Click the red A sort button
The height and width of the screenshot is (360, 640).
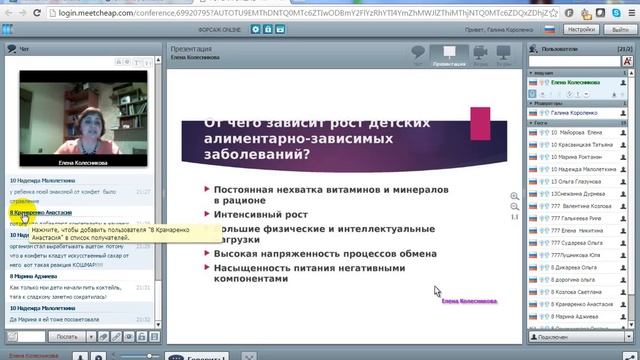tap(627, 61)
